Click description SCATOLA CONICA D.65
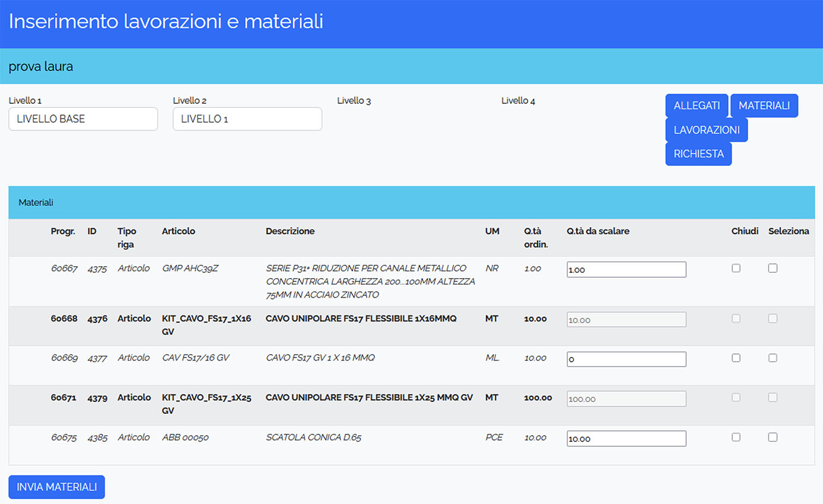Viewport: 823px width, 504px height. pyautogui.click(x=313, y=438)
